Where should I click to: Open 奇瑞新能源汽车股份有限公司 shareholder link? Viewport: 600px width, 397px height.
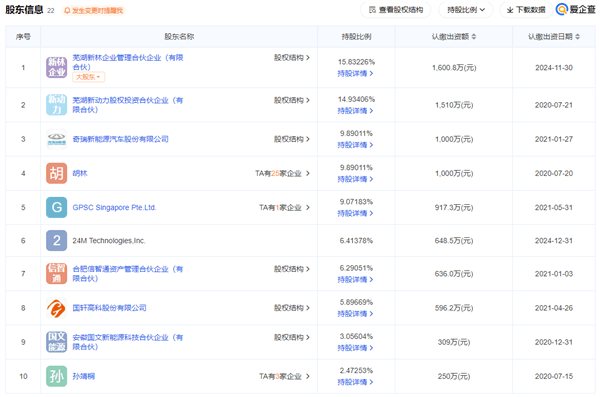point(121,139)
